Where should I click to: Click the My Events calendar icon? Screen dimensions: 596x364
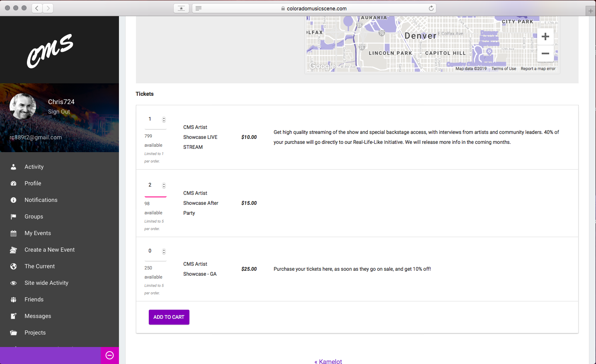[x=13, y=233]
